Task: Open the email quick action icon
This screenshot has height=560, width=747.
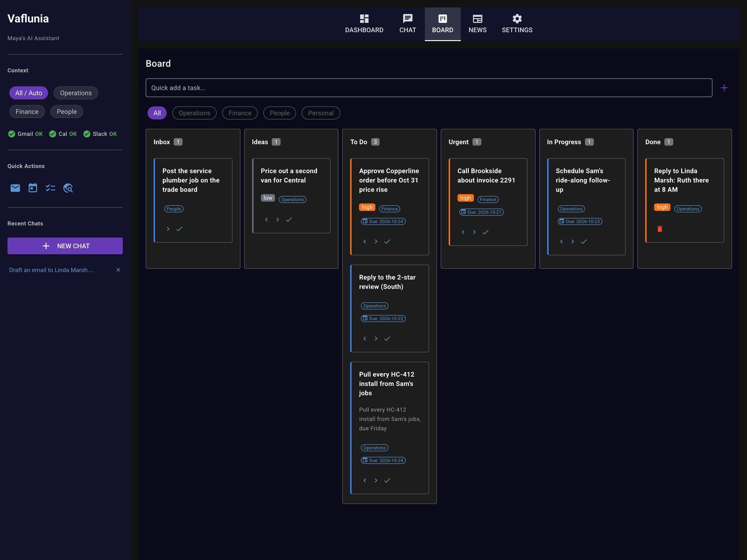Action: coord(15,188)
